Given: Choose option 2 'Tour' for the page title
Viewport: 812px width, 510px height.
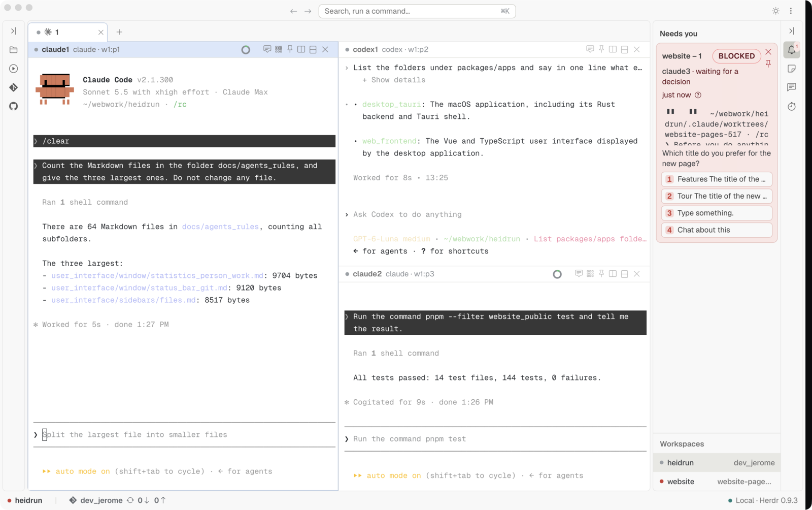Looking at the screenshot, I should pos(717,196).
